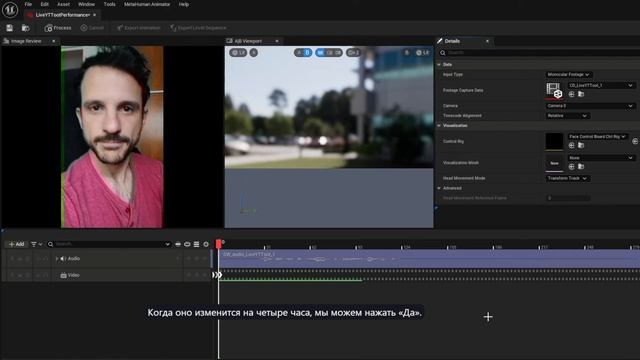Click the Add track button in the sequencer
Viewport: 640px width, 360px height.
[16, 244]
